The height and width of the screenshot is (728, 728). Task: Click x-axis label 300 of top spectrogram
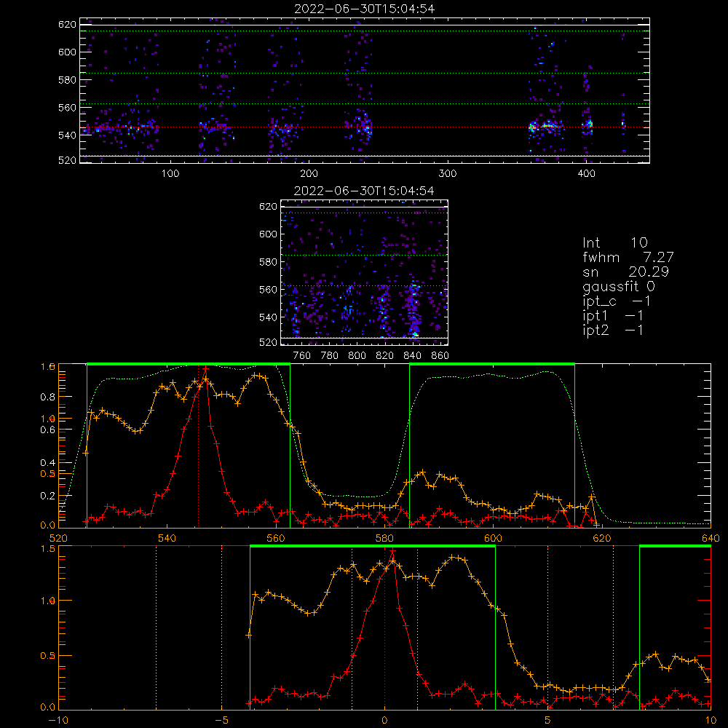point(448,174)
